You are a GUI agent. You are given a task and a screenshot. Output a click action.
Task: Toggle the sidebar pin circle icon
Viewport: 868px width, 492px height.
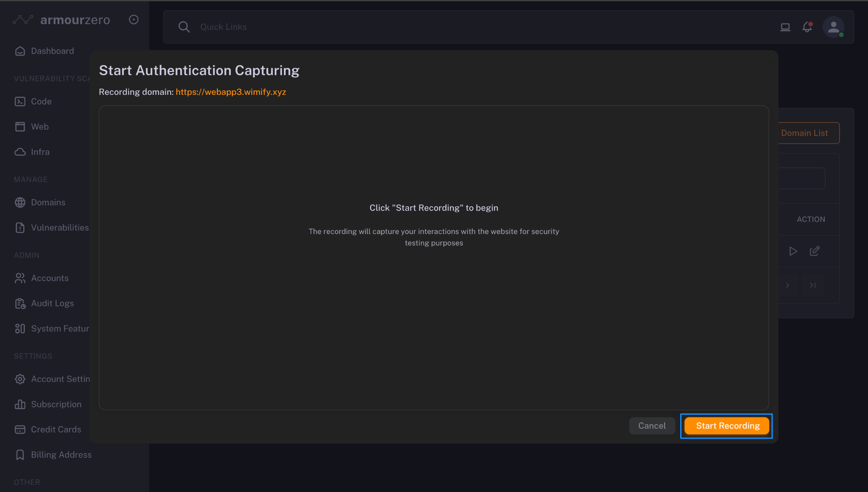point(134,19)
